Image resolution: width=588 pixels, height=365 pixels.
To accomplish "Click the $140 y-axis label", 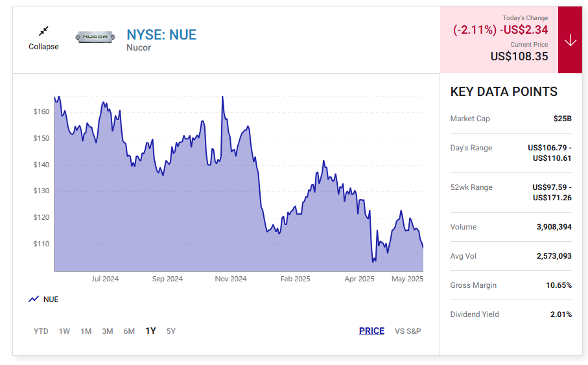I will click(x=41, y=165).
